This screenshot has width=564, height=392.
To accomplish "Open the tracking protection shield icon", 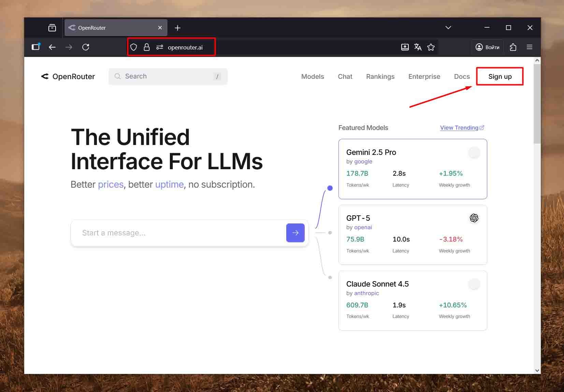I will (134, 47).
